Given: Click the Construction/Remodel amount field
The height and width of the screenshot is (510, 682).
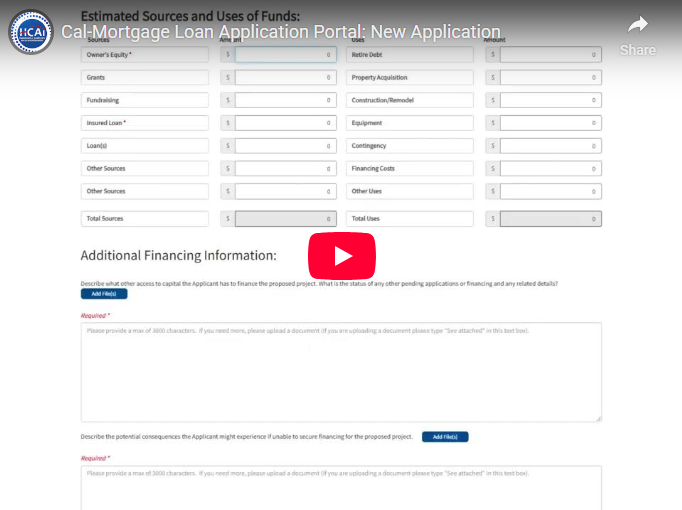Looking at the screenshot, I should 551,100.
